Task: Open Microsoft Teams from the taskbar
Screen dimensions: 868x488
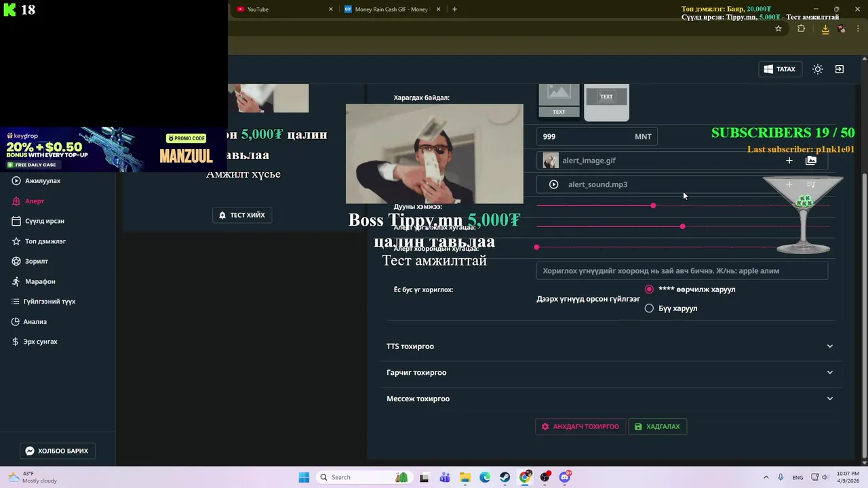Action: coord(445,477)
